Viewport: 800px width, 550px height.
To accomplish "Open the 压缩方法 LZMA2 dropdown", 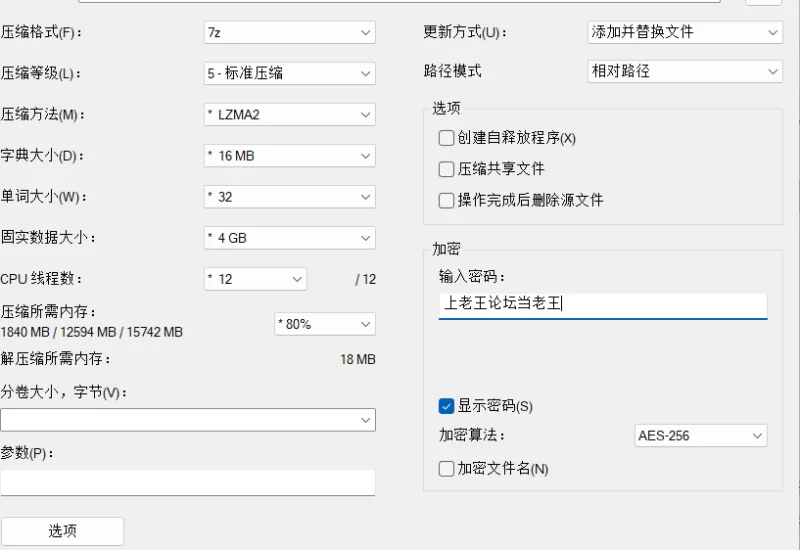I will point(289,115).
